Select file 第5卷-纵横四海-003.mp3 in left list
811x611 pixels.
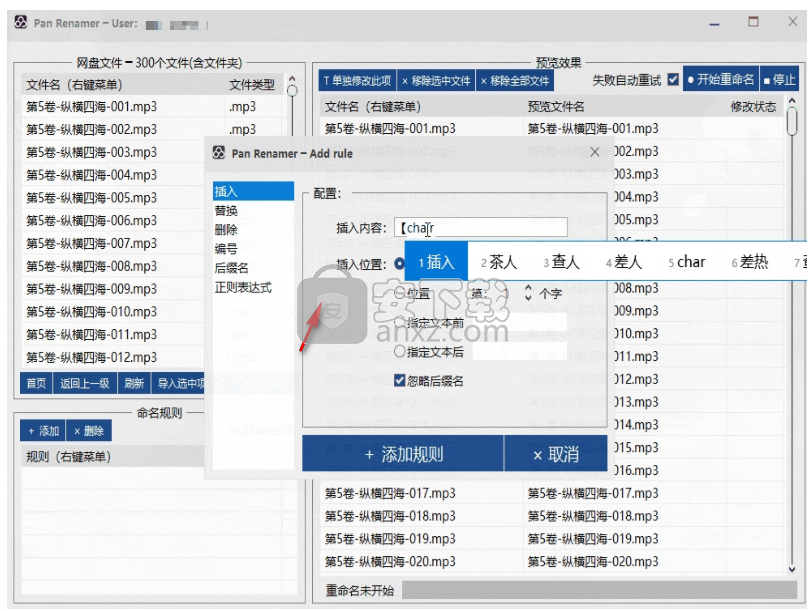pos(92,152)
